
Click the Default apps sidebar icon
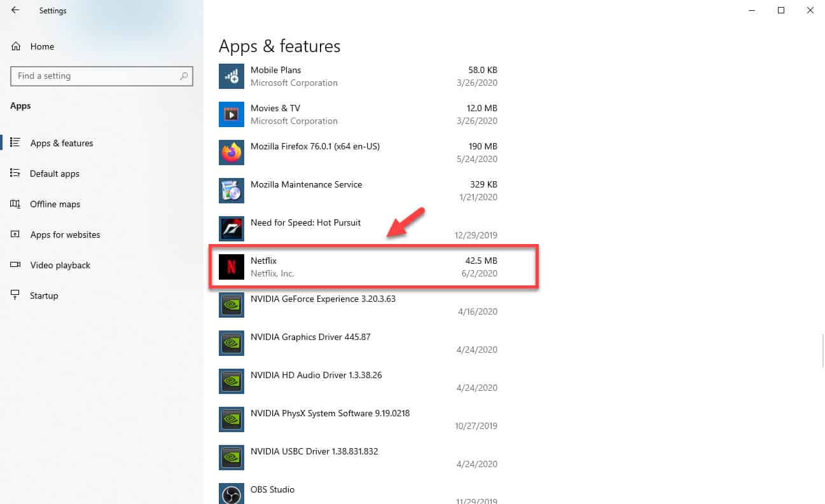(x=15, y=174)
